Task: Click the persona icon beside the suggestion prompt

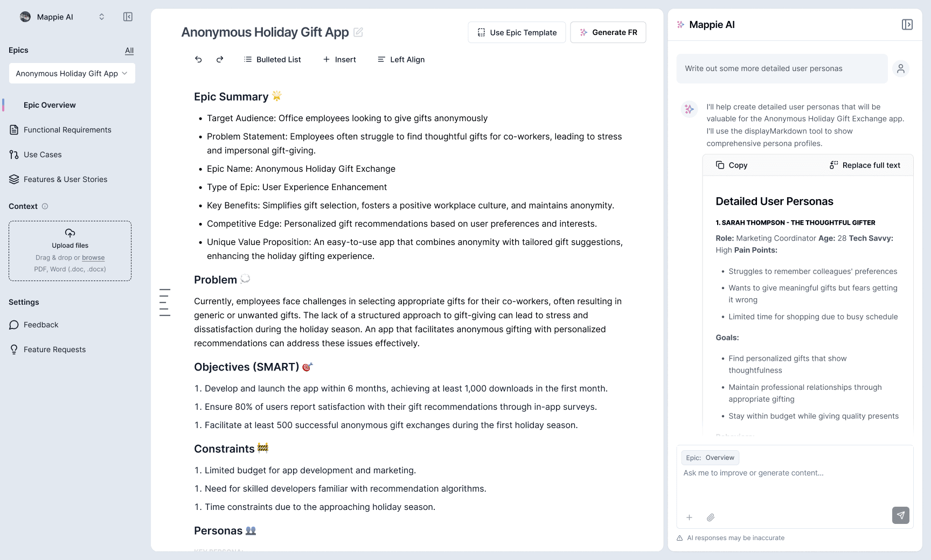Action: coord(900,68)
